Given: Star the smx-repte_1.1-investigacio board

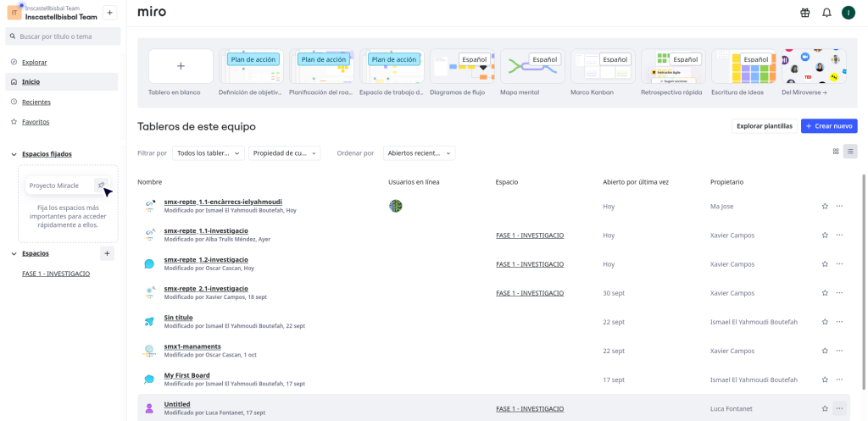Looking at the screenshot, I should tap(825, 235).
